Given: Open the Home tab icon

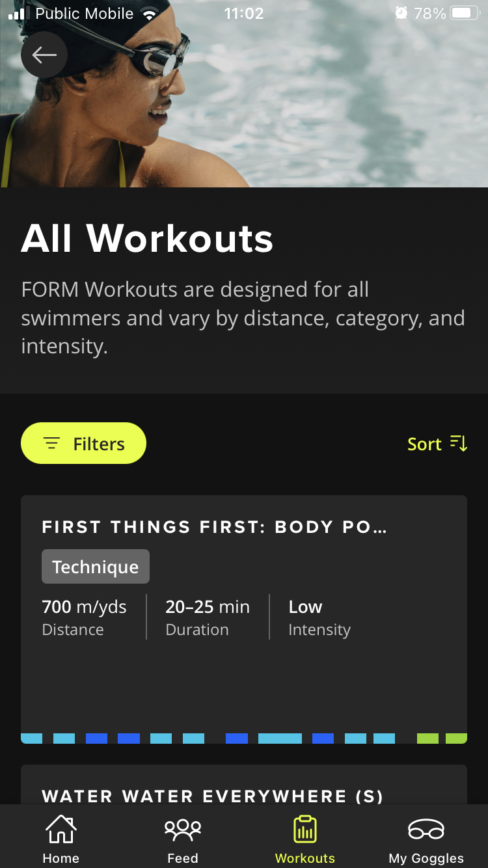Looking at the screenshot, I should pos(61,830).
